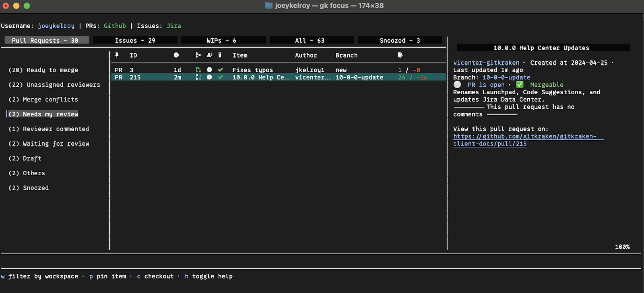Click the 10-0-0-update branch cell in table
The height and width of the screenshot is (293, 644).
pos(359,77)
